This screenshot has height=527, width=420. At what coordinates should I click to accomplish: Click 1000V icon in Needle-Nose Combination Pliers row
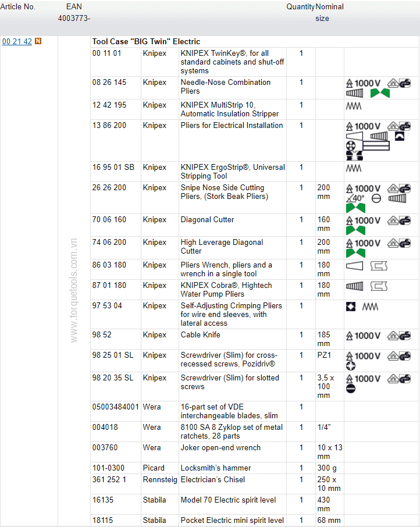click(364, 83)
